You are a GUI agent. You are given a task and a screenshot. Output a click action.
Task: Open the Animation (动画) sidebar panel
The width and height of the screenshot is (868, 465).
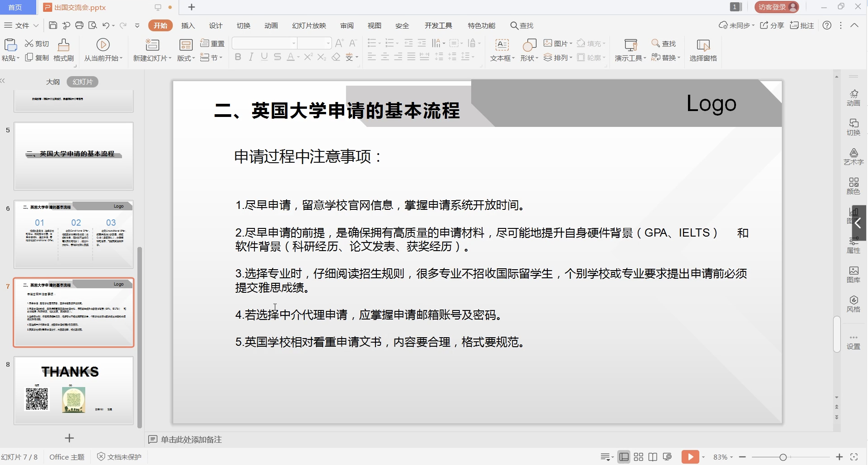(853, 97)
